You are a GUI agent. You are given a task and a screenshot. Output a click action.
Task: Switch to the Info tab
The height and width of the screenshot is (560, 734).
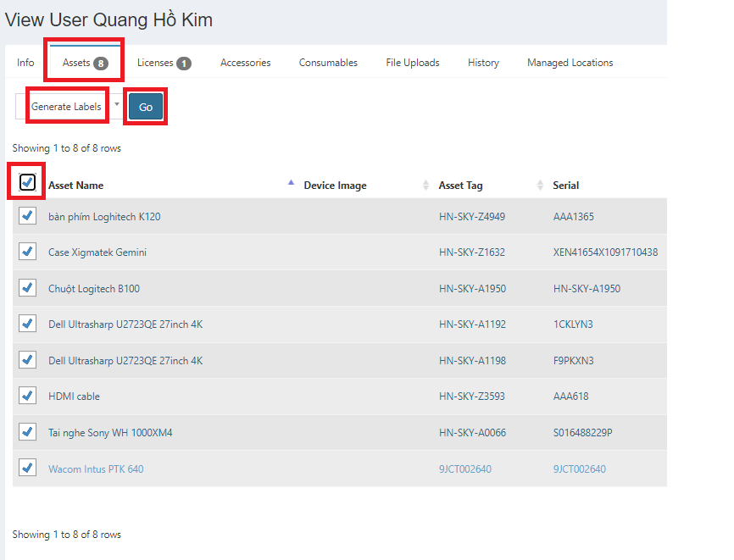coord(25,63)
